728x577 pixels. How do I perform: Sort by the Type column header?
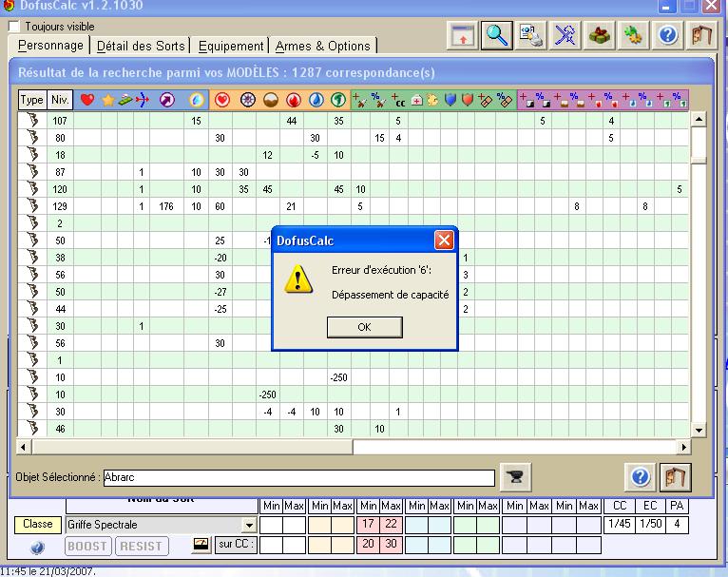(32, 100)
